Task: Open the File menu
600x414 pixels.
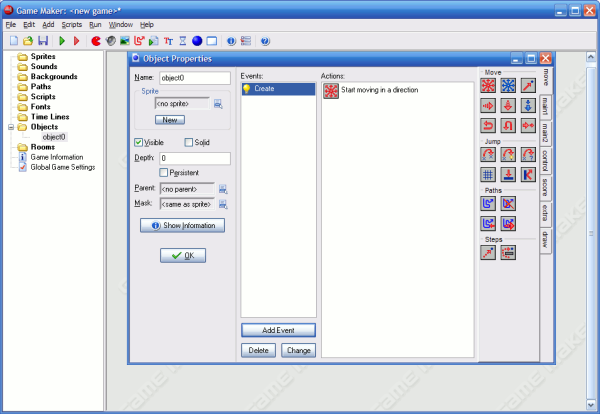Action: [11, 25]
